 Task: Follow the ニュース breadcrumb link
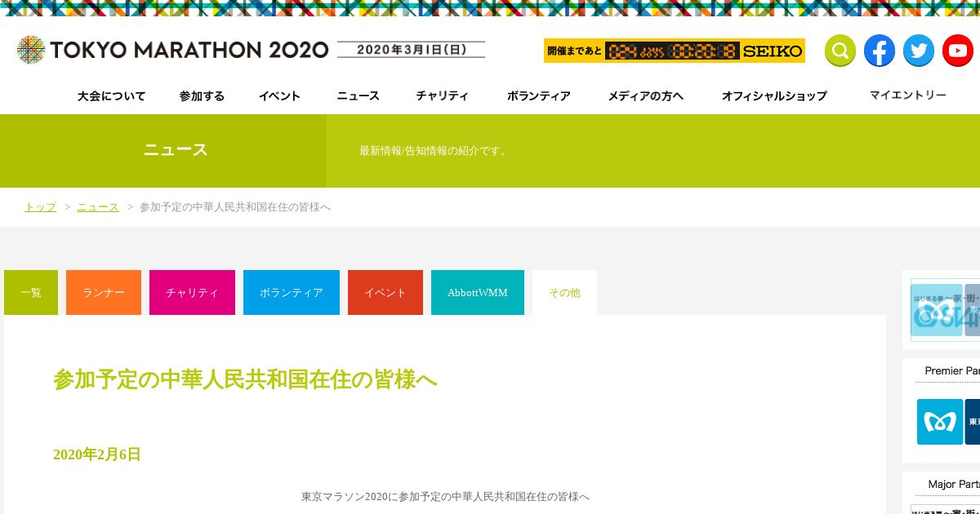point(98,207)
